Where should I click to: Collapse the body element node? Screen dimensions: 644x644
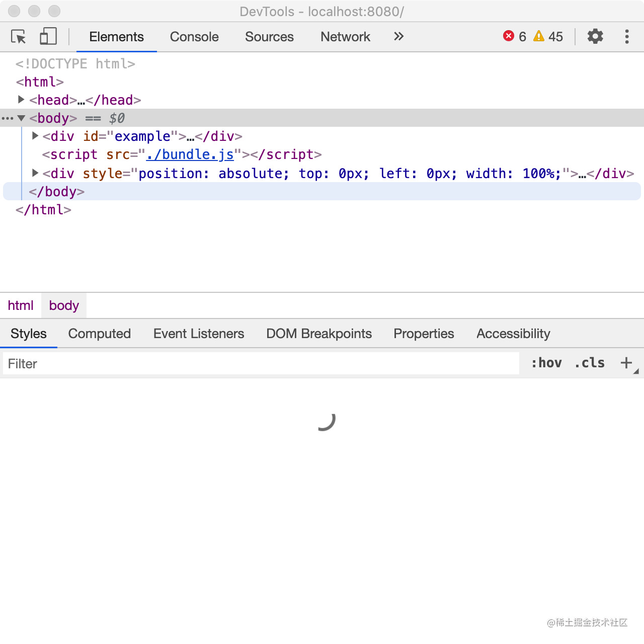pos(21,118)
